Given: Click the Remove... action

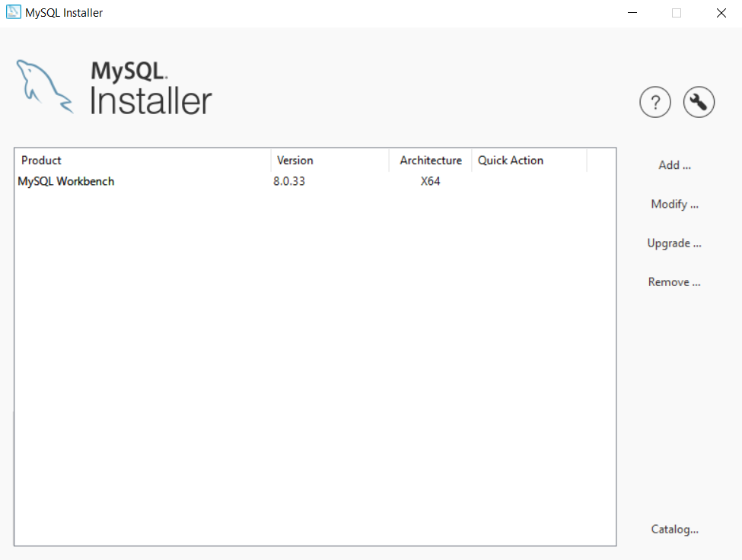Looking at the screenshot, I should pyautogui.click(x=674, y=282).
